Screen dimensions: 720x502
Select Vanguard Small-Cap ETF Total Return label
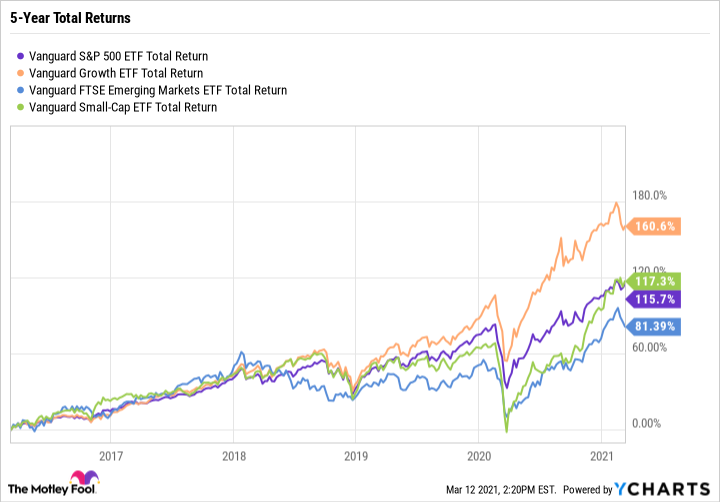click(123, 107)
